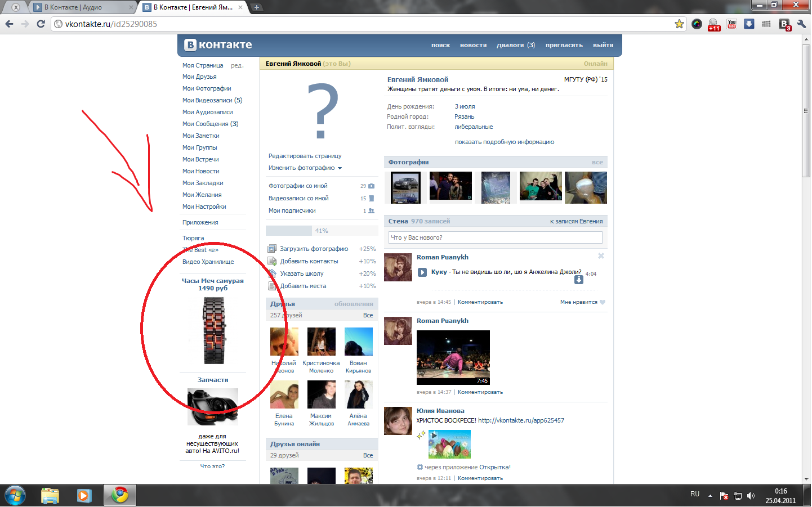The height and width of the screenshot is (507, 812).
Task: Click the subscribers icon next to 1
Action: click(x=371, y=211)
